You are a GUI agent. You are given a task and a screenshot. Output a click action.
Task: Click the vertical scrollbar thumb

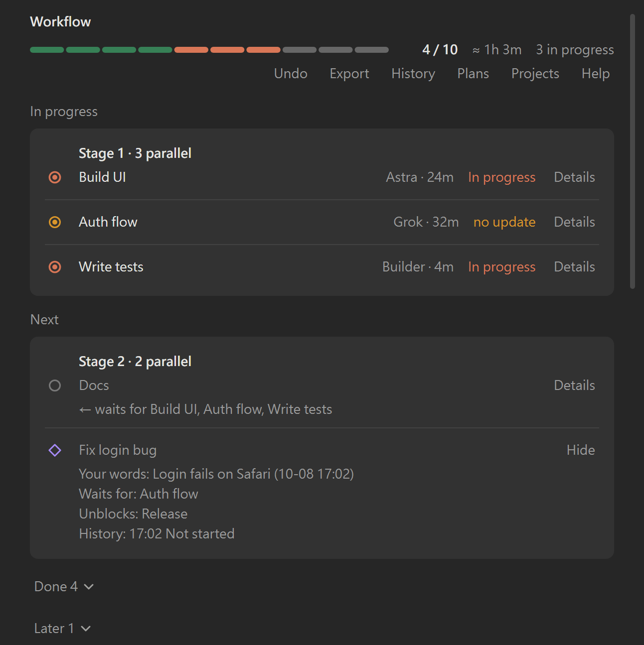633,151
